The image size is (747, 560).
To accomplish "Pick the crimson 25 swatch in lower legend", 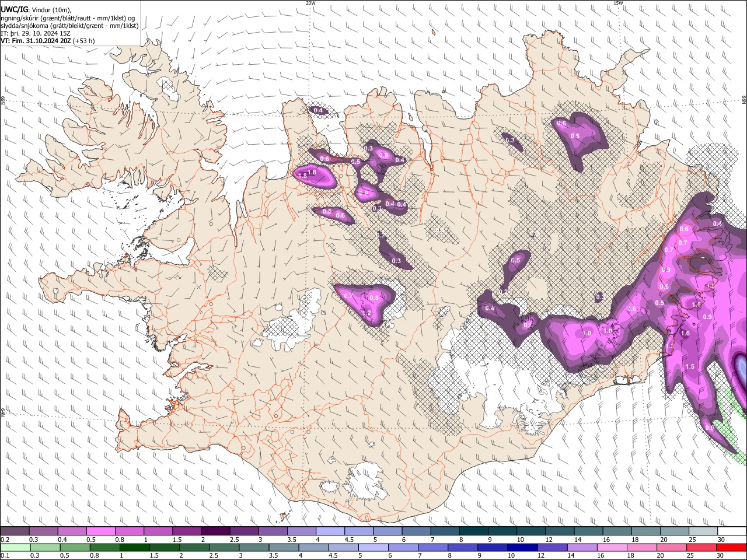I will pyautogui.click(x=701, y=547).
